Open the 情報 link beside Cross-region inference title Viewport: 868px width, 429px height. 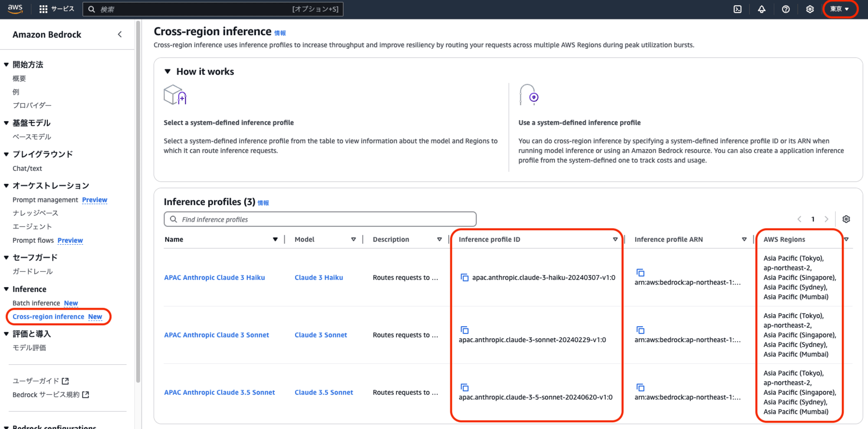280,33
